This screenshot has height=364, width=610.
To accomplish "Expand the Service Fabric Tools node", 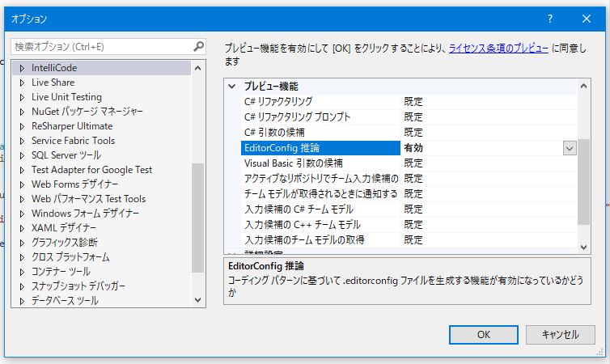I will 22,142.
